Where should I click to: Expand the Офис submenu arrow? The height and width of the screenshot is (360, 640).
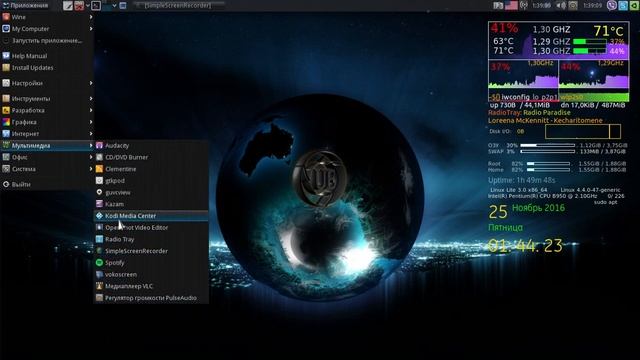tap(91, 157)
